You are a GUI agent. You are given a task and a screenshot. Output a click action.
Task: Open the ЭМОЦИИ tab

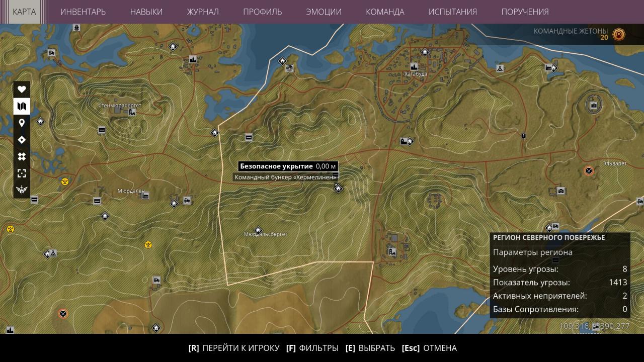[324, 12]
